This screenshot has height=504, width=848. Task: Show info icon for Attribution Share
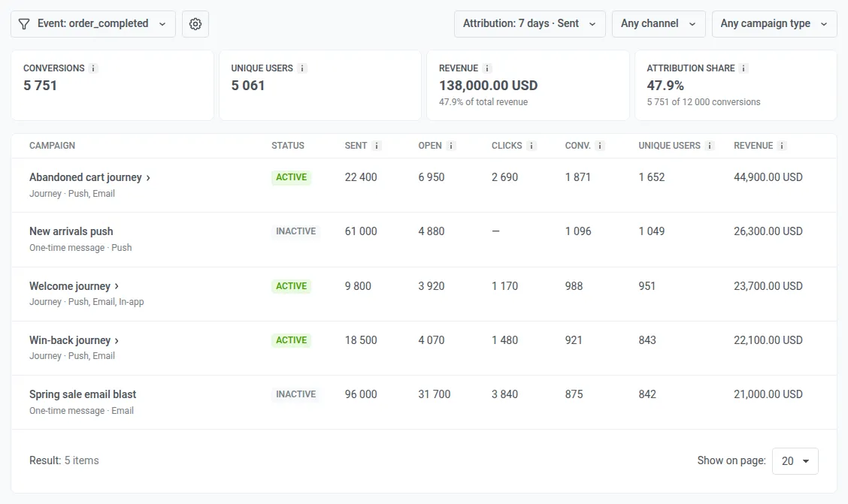744,68
